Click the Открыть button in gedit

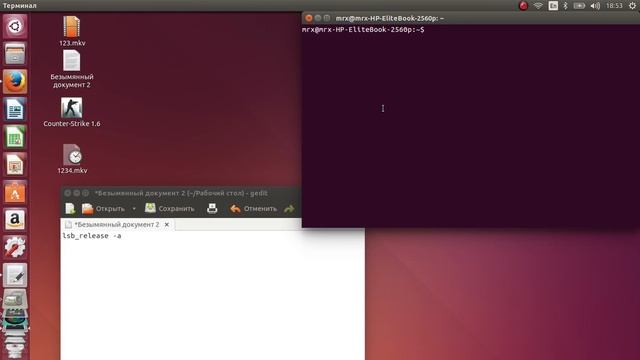tap(104, 209)
